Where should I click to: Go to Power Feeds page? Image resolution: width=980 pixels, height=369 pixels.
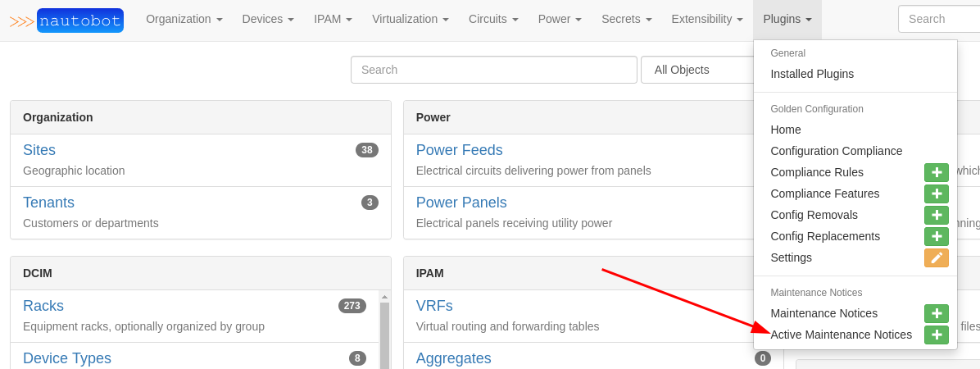(459, 150)
